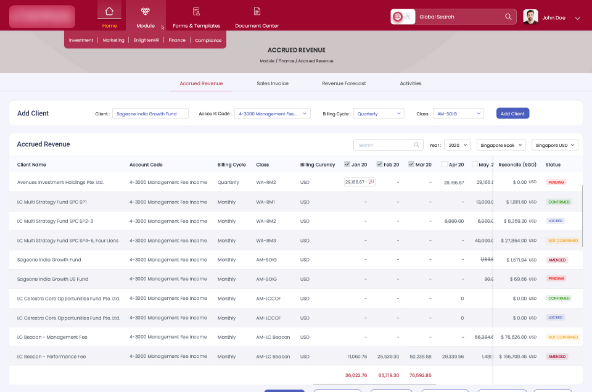Uncheck the Jan 20 column checkbox
The width and height of the screenshot is (592, 392).
pos(347,164)
